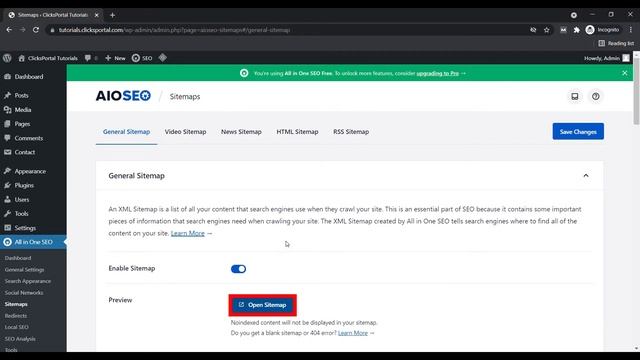Go back with browser back arrow
640x360 pixels.
(9, 30)
